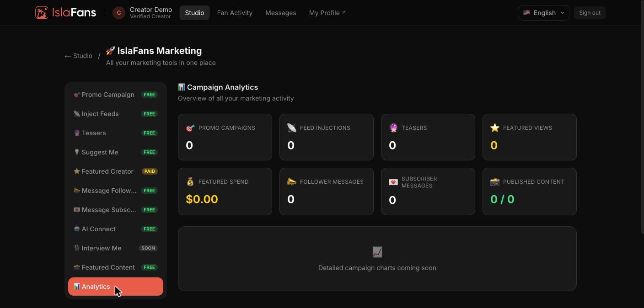This screenshot has width=644, height=308.
Task: Go back via the ← Studio link
Action: tap(78, 56)
